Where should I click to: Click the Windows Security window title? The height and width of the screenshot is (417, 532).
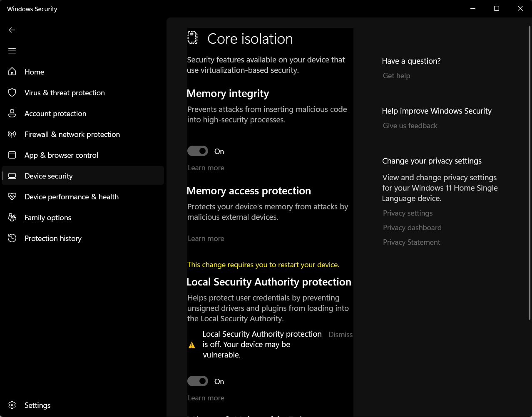tap(32, 9)
